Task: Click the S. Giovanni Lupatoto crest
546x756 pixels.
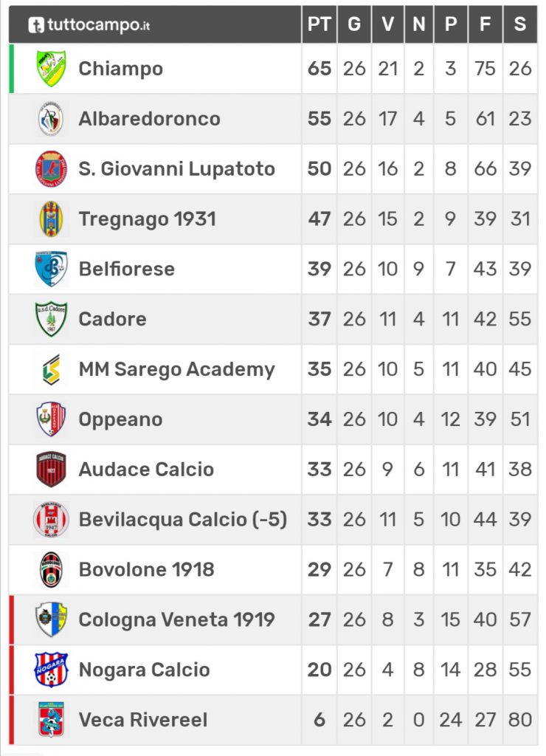Action: coord(51,169)
